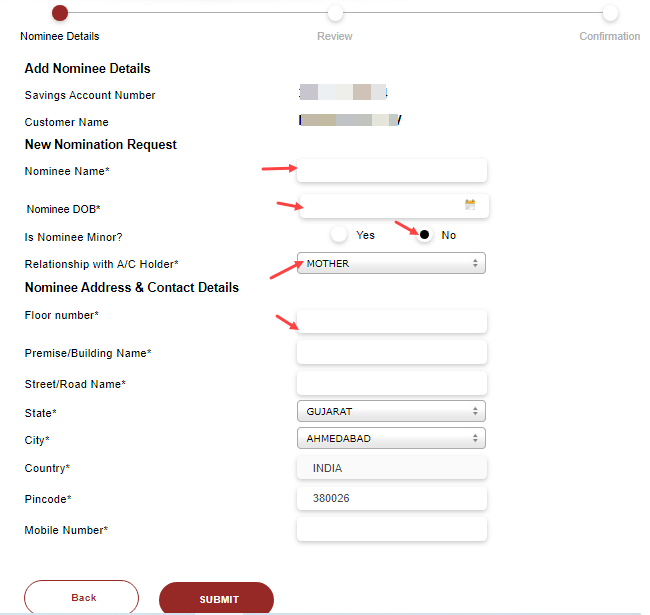
Task: Click the Savings Account Number label
Action: tap(90, 95)
